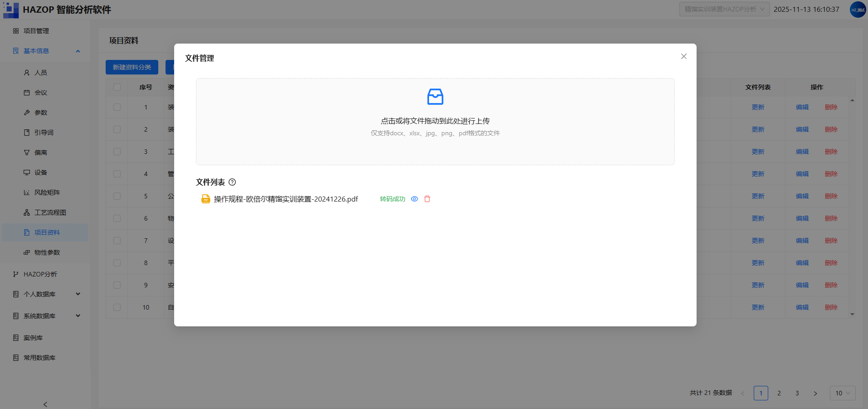Open file list help question icon

click(232, 182)
